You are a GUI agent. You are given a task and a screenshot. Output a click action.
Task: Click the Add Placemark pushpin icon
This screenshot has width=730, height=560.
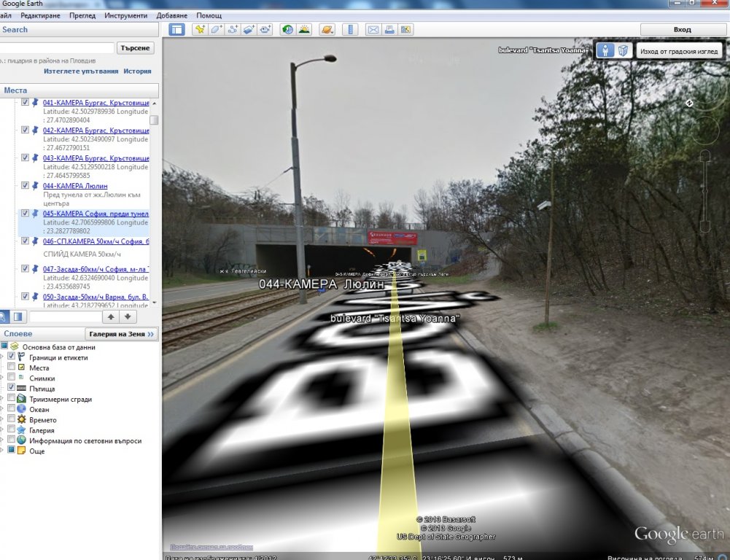click(199, 30)
